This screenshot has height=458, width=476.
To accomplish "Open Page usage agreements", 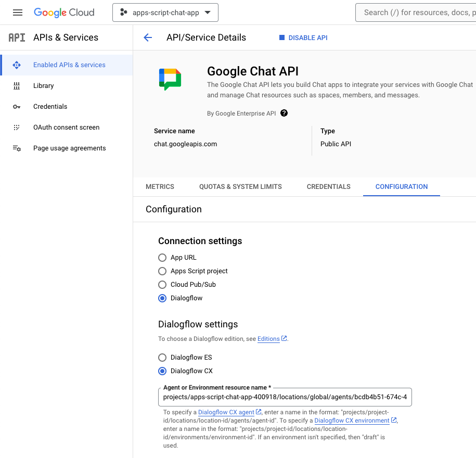I will (x=69, y=148).
